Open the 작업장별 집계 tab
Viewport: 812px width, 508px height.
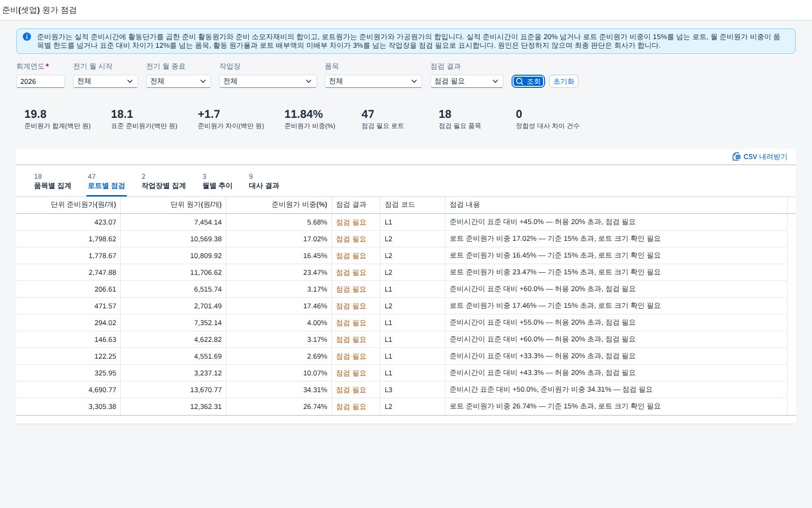pyautogui.click(x=163, y=181)
